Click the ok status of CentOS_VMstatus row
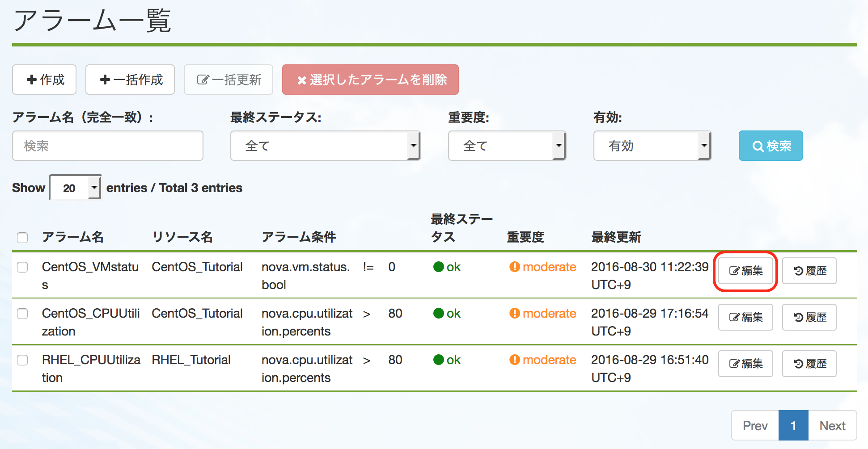This screenshot has height=449, width=868. pos(447,267)
